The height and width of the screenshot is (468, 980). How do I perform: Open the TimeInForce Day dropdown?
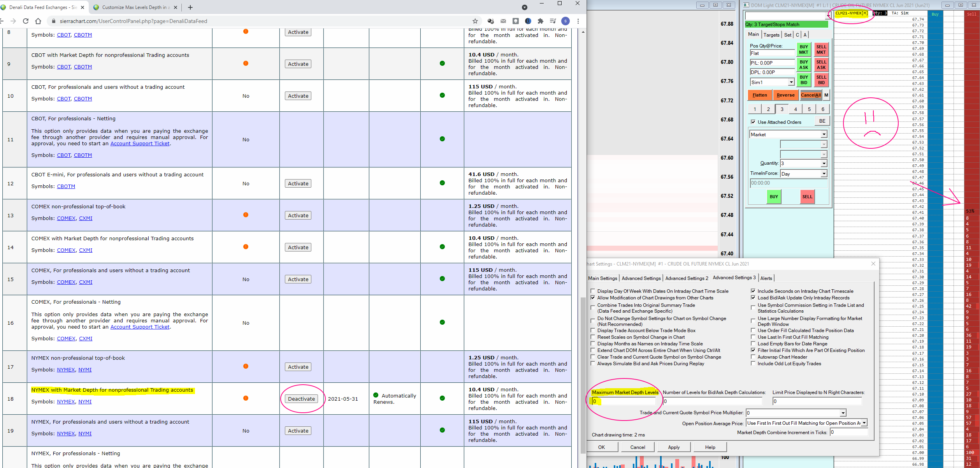pyautogui.click(x=824, y=174)
